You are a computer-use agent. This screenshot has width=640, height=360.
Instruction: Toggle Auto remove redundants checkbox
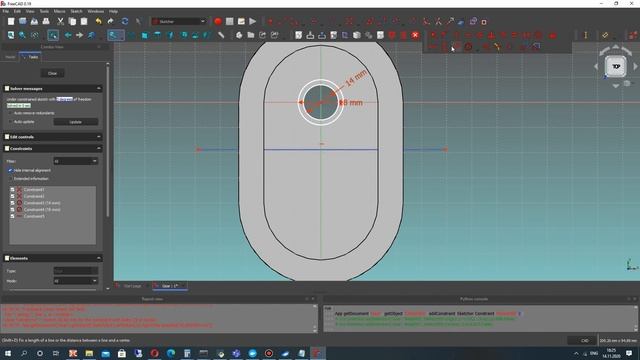tap(11, 113)
